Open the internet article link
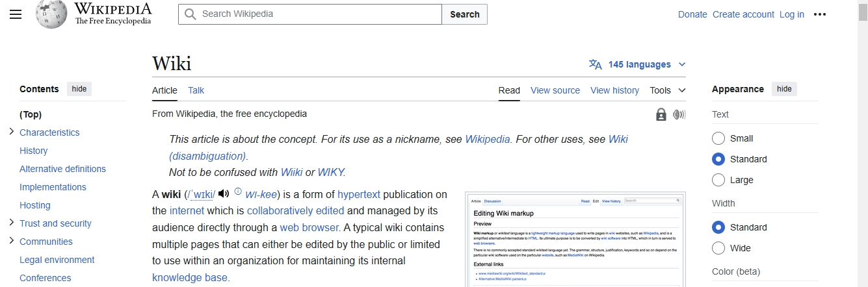The width and height of the screenshot is (868, 287). [187, 210]
